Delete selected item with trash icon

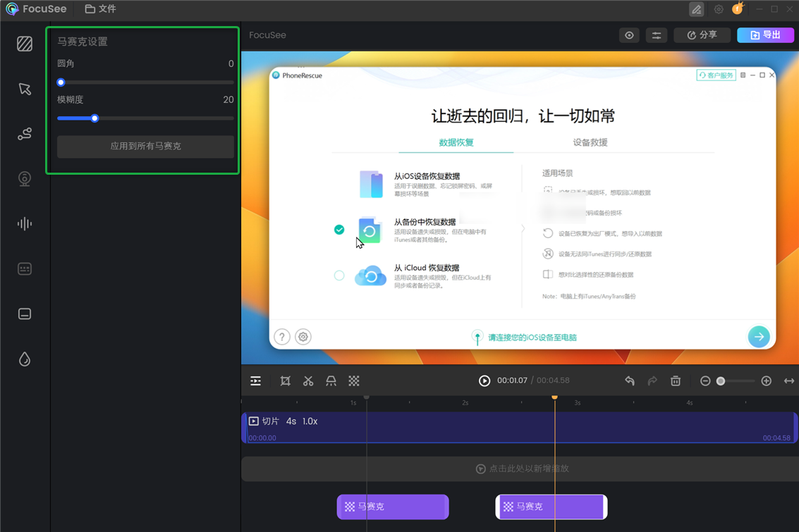[675, 381]
